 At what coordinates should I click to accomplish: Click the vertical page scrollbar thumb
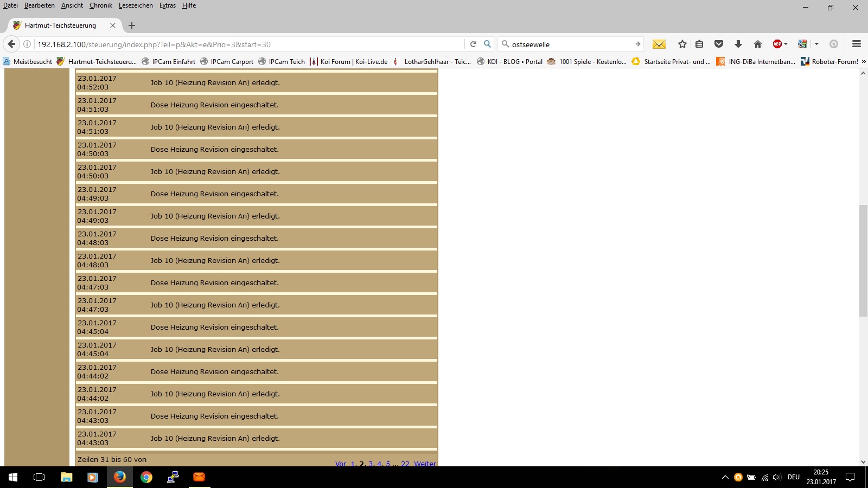[863, 260]
